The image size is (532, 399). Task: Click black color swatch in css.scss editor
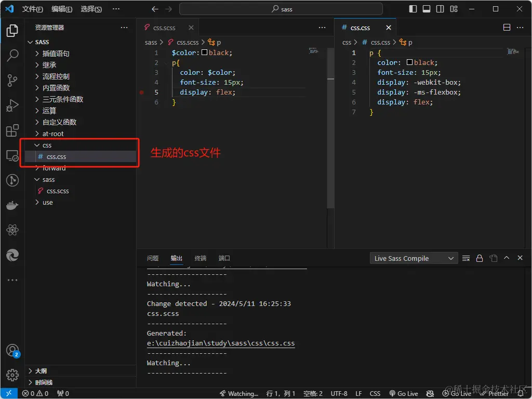pos(204,52)
